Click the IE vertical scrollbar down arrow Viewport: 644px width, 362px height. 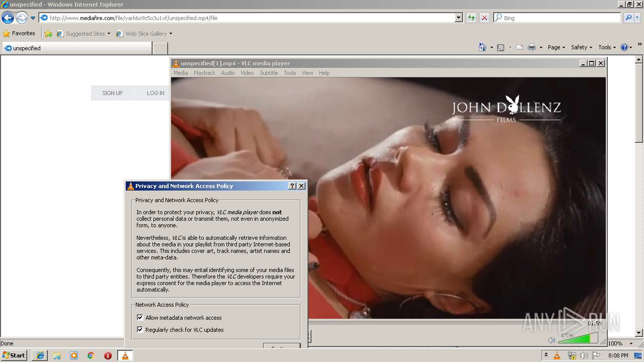639,333
